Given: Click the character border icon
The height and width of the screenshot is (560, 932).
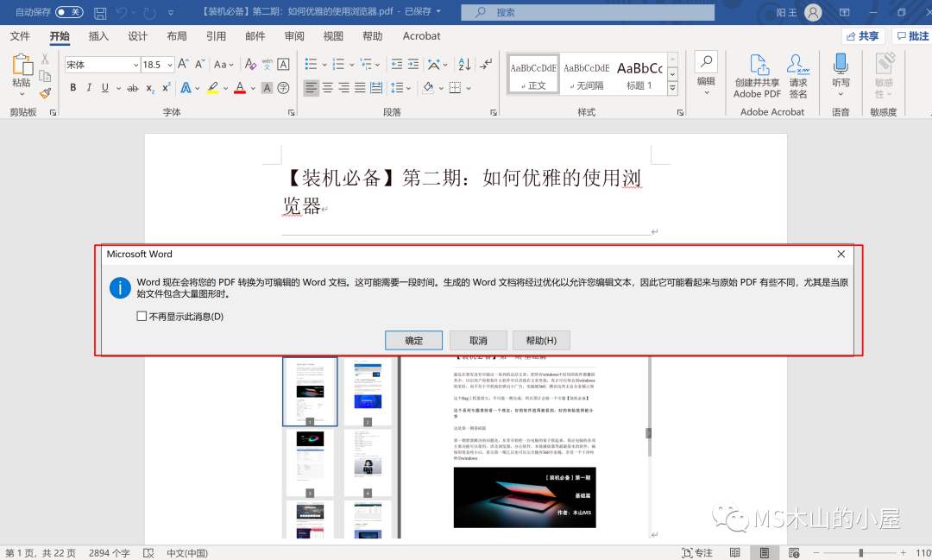Looking at the screenshot, I should click(284, 64).
